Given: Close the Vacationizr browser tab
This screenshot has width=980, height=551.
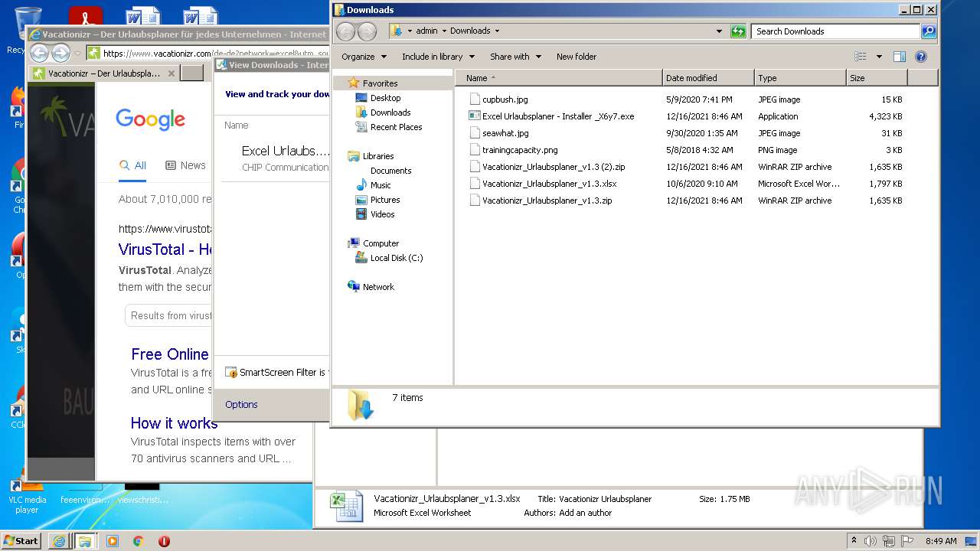Looking at the screenshot, I should [171, 73].
